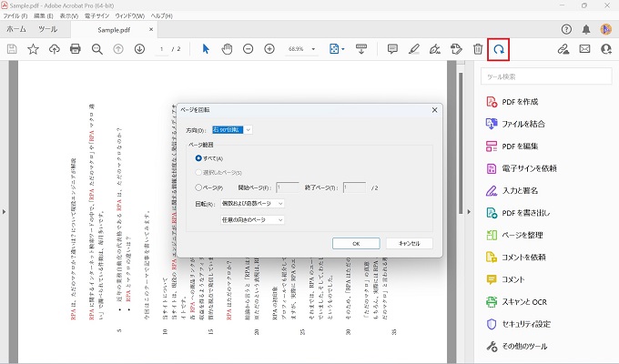Click the rotate page clockwise icon

499,49
